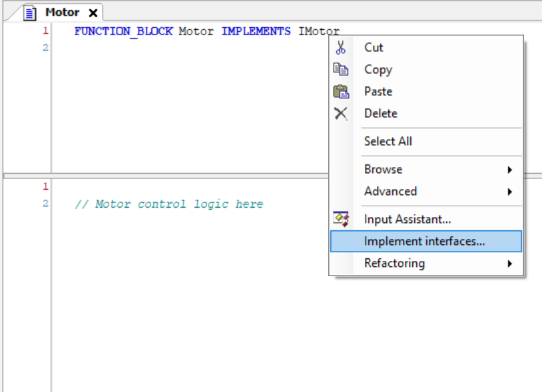Click the Paste clipboard icon
This screenshot has height=392, width=542.
point(341,92)
